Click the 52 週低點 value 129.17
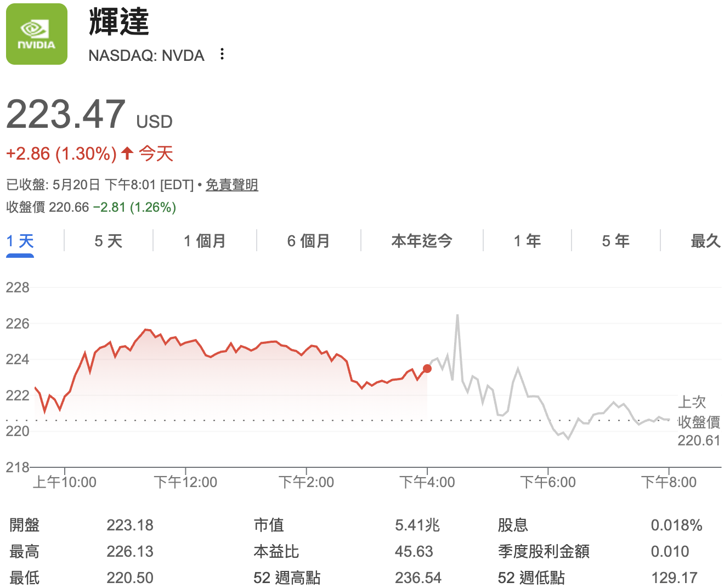The width and height of the screenshot is (724, 588). tap(674, 578)
